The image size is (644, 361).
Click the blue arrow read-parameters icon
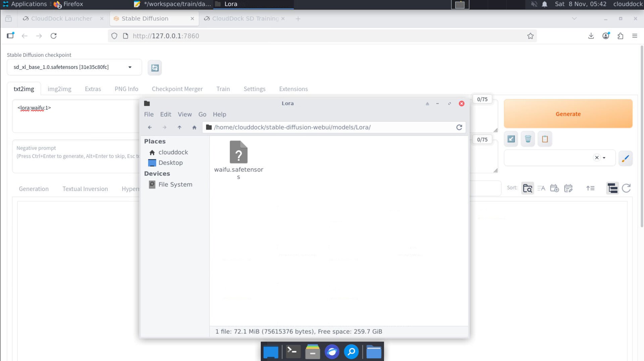[511, 139]
